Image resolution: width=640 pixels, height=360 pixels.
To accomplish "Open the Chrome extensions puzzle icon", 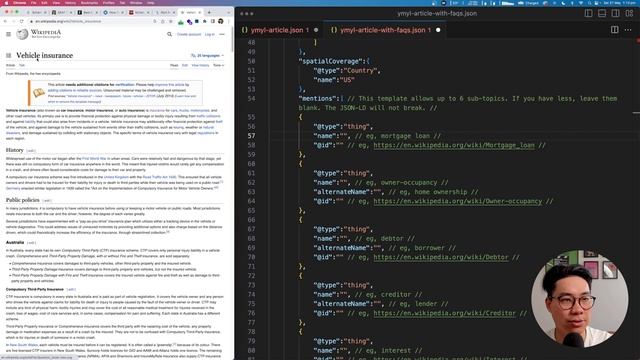I will (204, 21).
